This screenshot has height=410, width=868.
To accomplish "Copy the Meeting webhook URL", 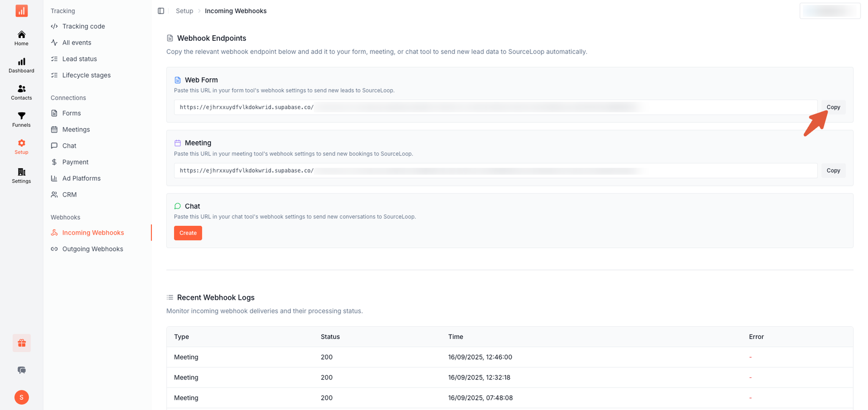I will (833, 171).
